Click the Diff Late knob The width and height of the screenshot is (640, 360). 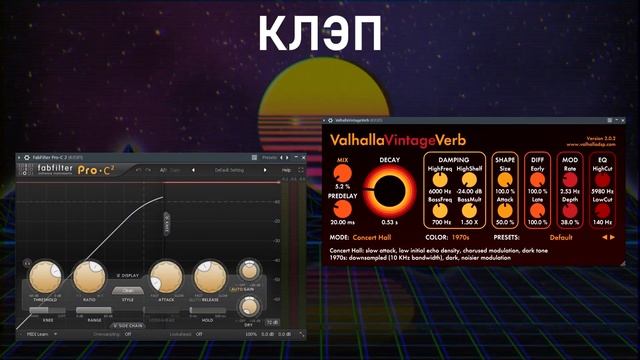[537, 211]
